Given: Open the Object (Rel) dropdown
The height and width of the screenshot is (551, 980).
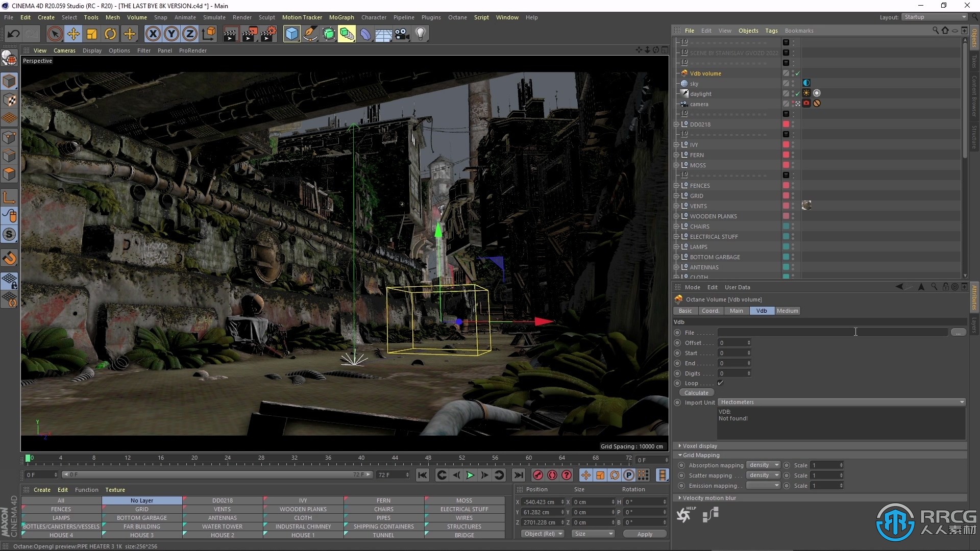Looking at the screenshot, I should pos(543,534).
